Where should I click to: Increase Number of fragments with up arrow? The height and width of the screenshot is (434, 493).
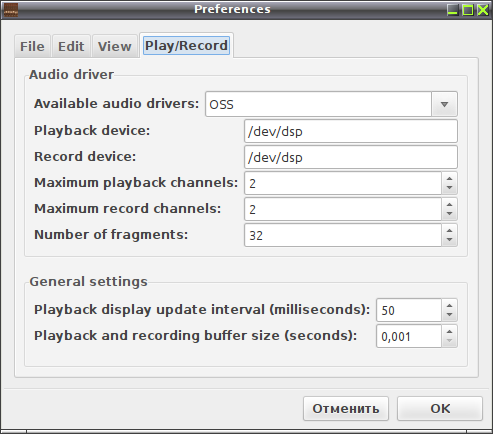click(x=449, y=230)
